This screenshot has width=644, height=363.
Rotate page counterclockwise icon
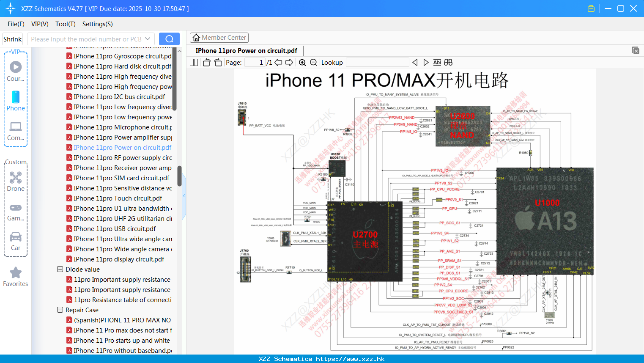click(206, 62)
